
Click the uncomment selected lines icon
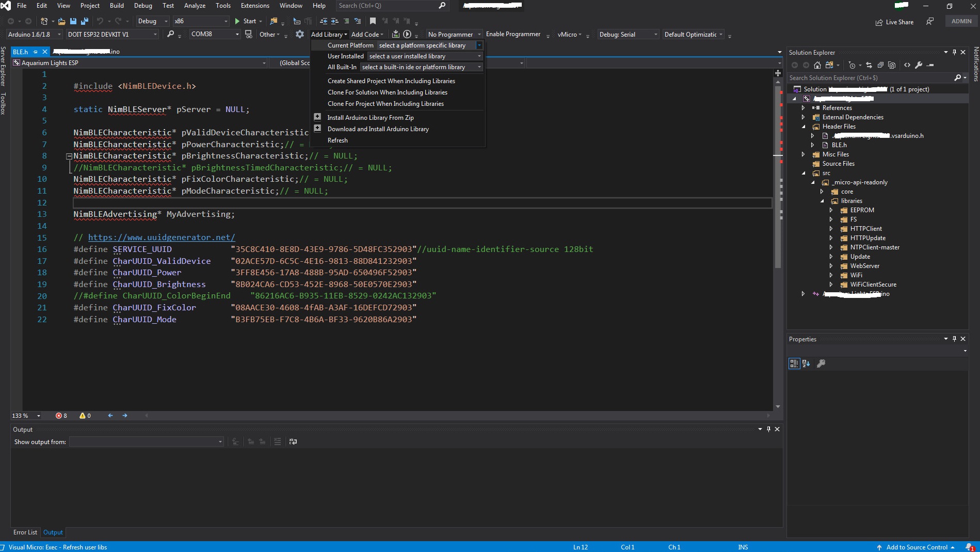[x=358, y=21]
